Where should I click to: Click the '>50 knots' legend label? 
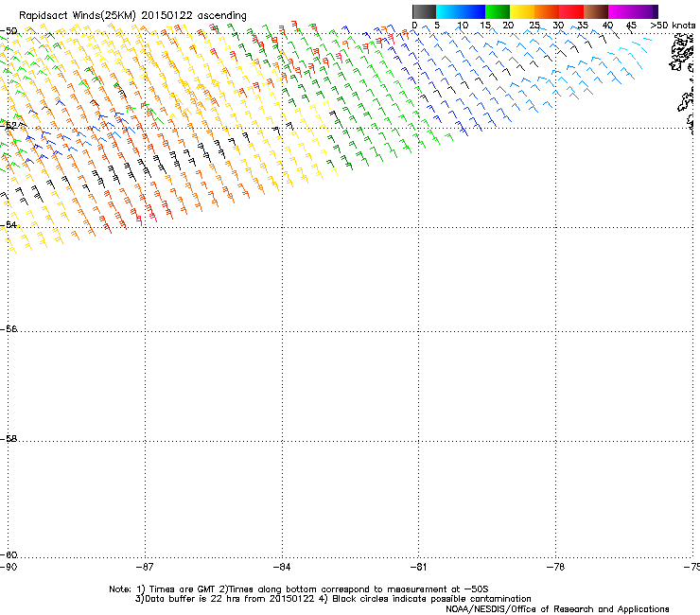[x=673, y=26]
